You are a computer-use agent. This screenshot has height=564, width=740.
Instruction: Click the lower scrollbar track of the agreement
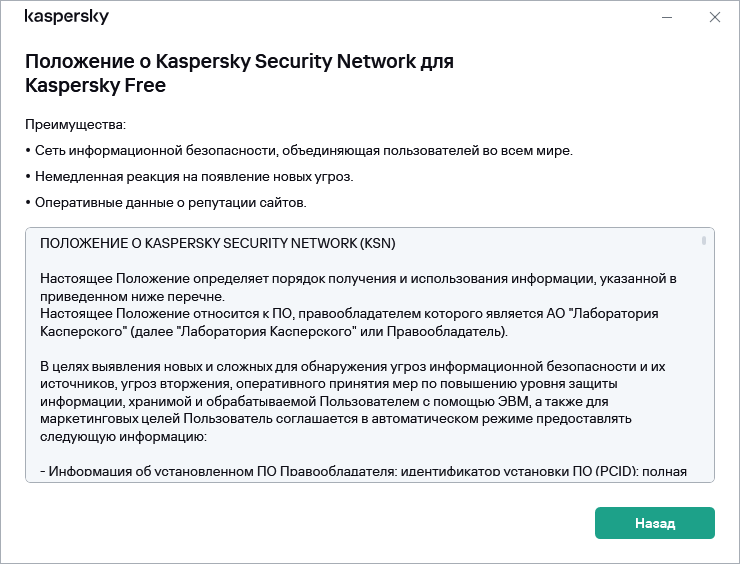coord(704,400)
